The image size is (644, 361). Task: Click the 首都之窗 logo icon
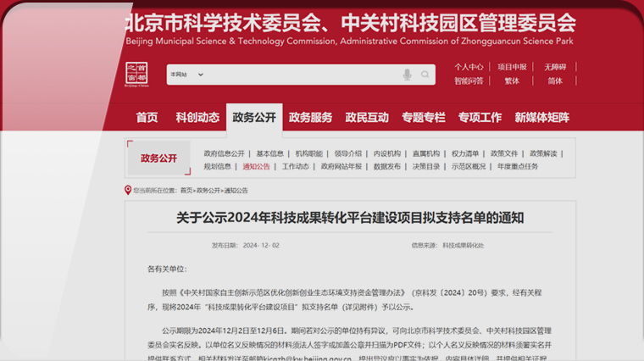(x=136, y=74)
